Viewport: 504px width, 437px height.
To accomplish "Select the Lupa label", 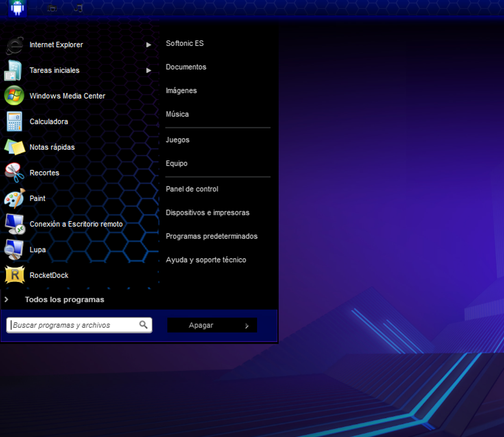I will point(38,250).
